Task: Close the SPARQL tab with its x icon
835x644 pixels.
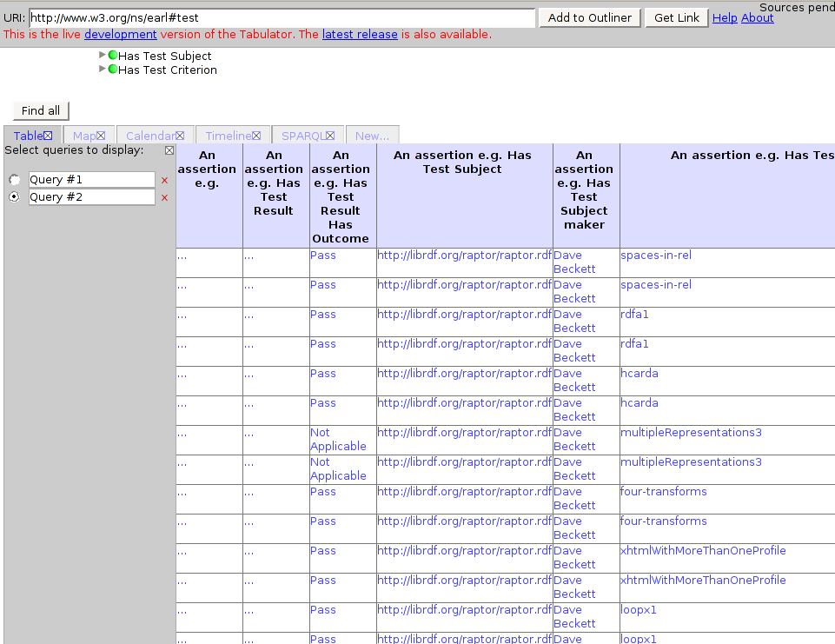Action: 330,136
